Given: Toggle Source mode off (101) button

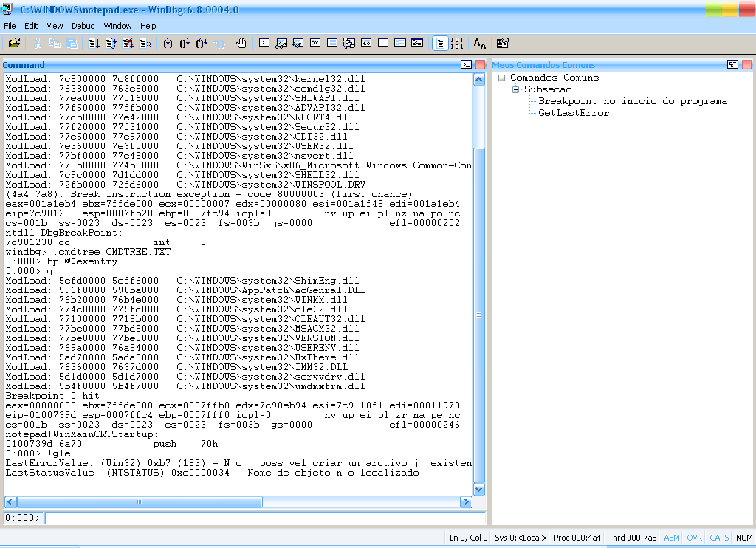Looking at the screenshot, I should click(x=457, y=44).
